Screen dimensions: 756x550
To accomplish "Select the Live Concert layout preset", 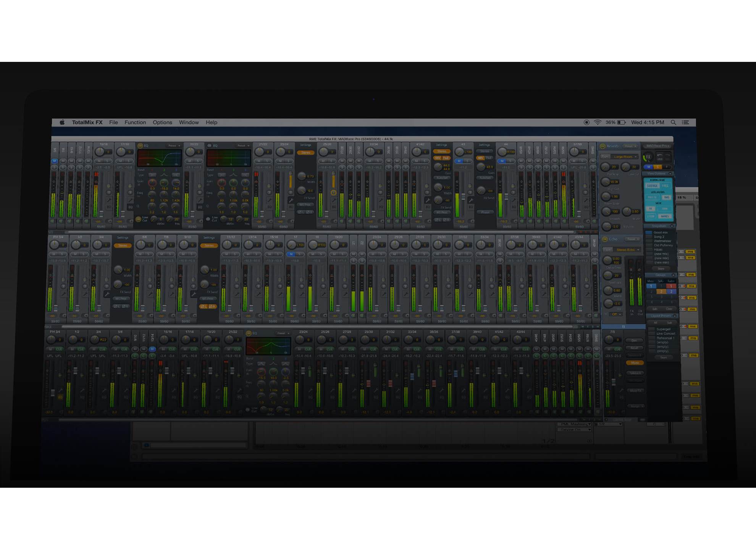I will pos(666,334).
